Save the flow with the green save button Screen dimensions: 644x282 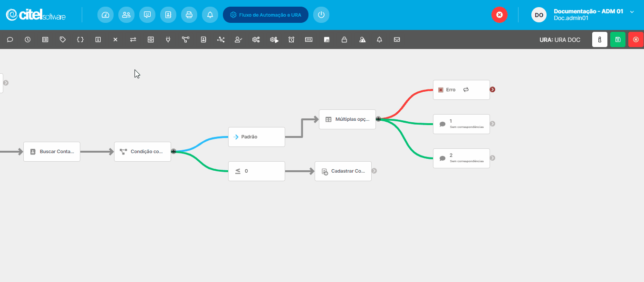[x=618, y=39]
